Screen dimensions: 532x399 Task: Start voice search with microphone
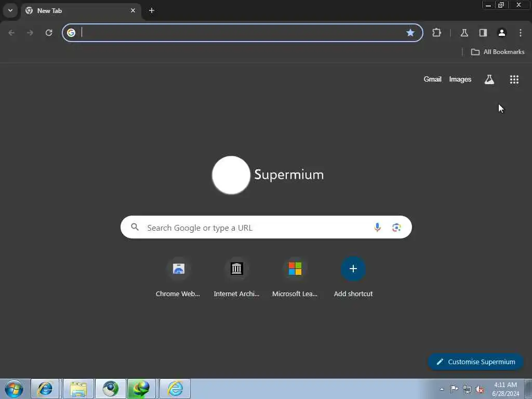(377, 228)
